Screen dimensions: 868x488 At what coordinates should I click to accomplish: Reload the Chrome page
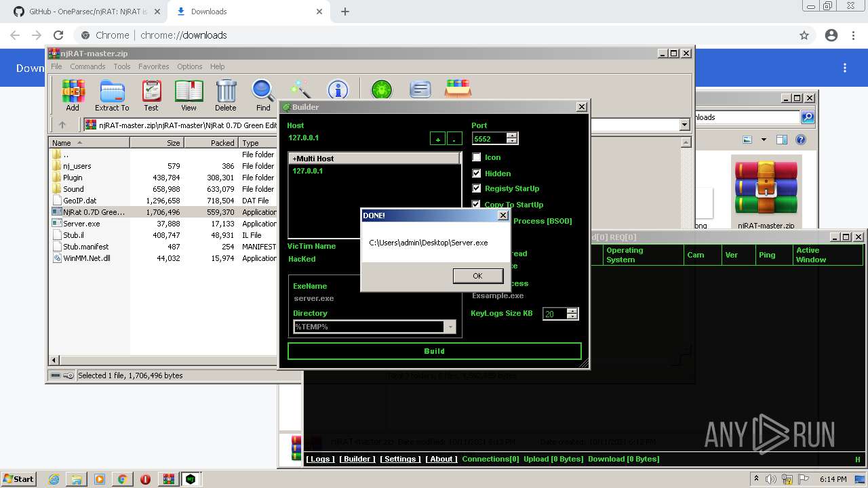click(x=58, y=35)
